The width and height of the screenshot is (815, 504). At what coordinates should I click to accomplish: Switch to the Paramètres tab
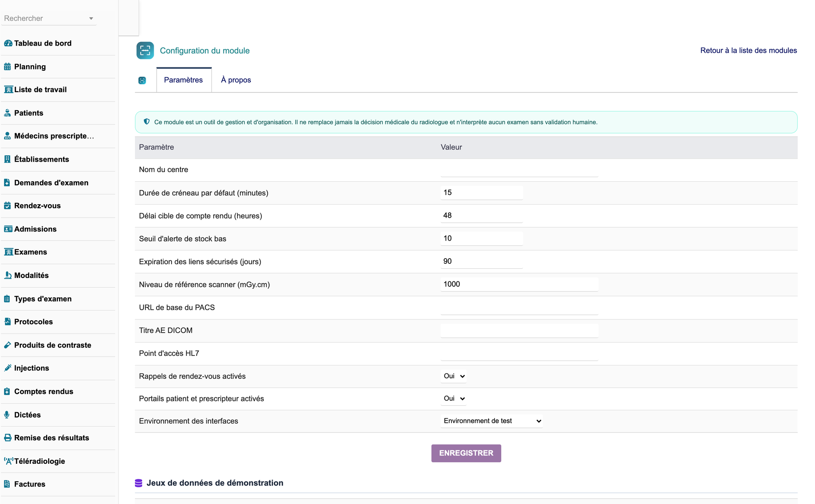click(x=183, y=80)
